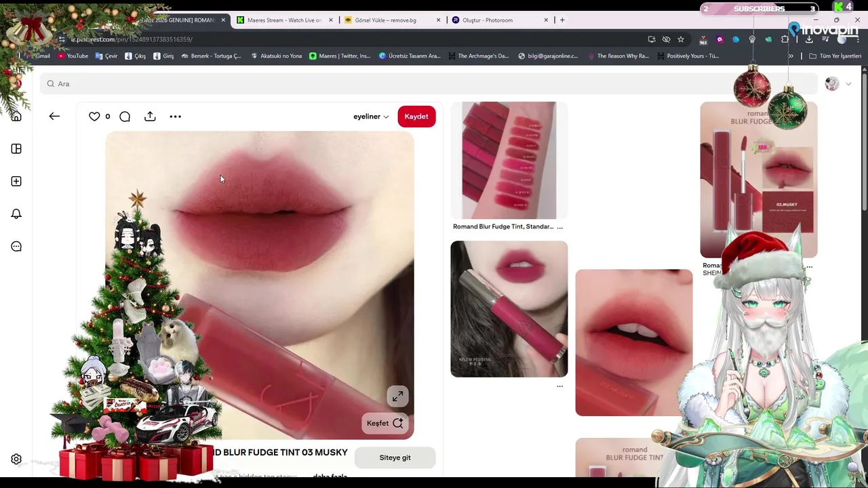868x488 pixels.
Task: Open the Positively Yours bookmark
Action: (x=688, y=56)
